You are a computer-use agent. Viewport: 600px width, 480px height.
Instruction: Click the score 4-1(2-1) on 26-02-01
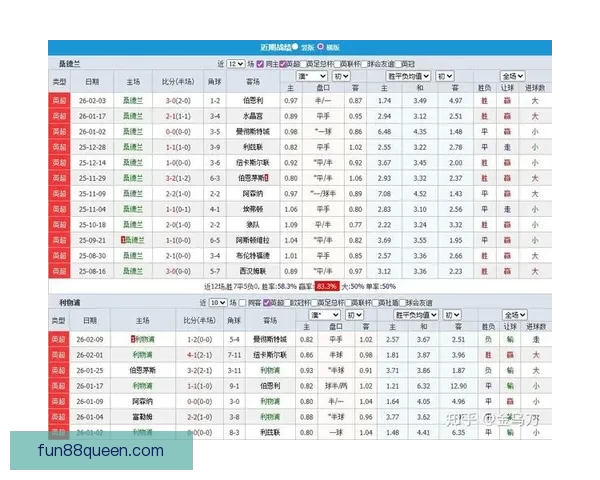tap(199, 355)
